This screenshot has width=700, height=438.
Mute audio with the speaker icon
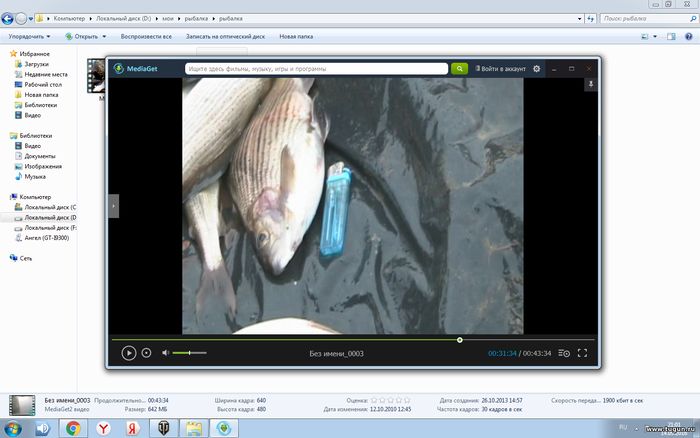point(165,353)
